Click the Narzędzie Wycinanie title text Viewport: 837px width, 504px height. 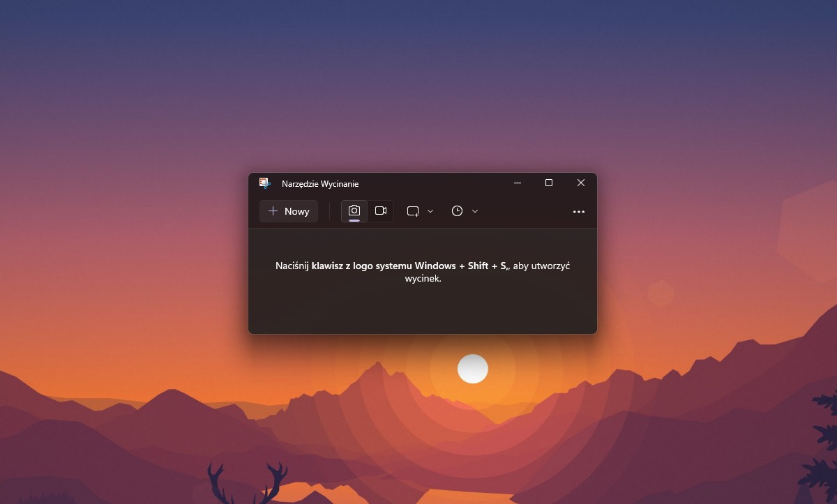(320, 184)
